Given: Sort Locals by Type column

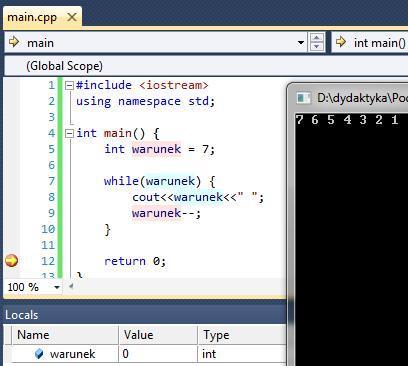Looking at the screenshot, I should click(x=242, y=335).
